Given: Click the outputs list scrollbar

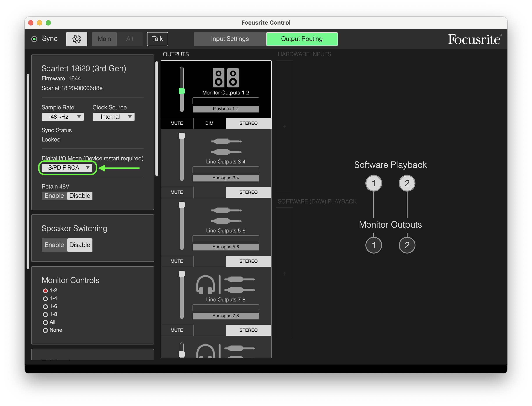Looking at the screenshot, I should [157, 119].
